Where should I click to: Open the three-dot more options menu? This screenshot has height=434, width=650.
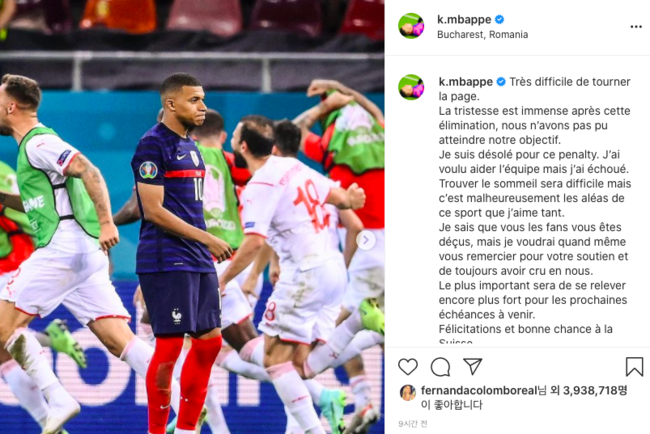pos(636,27)
